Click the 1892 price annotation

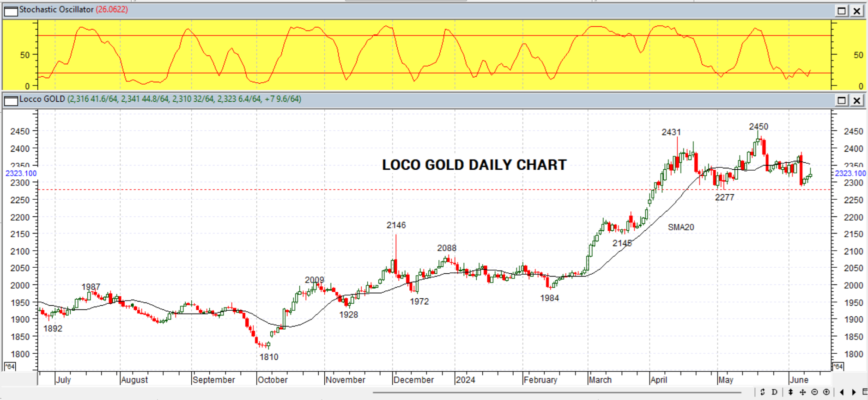53,329
